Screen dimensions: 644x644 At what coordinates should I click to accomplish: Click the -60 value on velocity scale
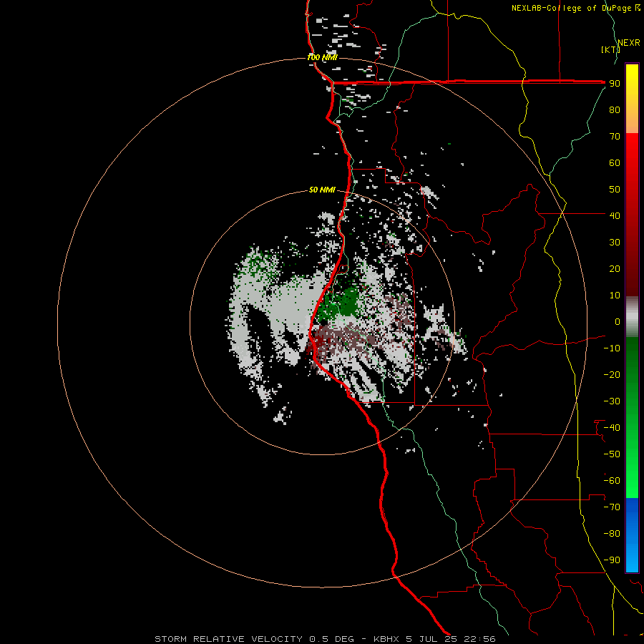pos(612,481)
